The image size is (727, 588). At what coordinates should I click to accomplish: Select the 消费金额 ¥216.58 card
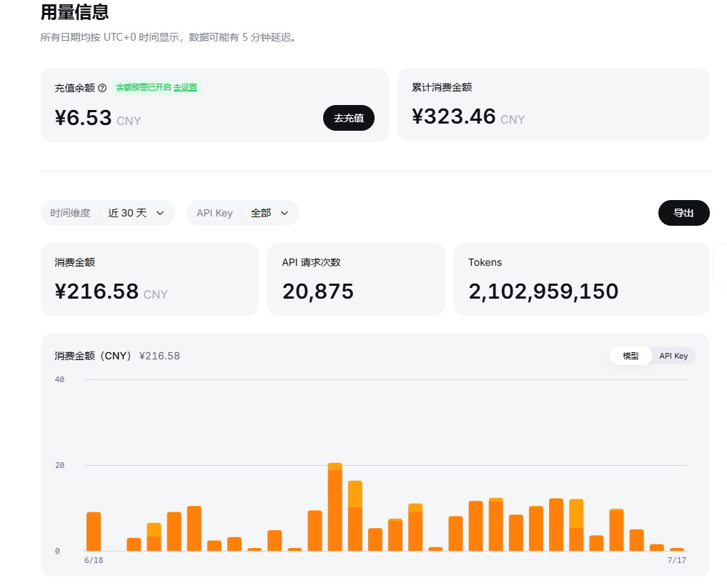pyautogui.click(x=149, y=279)
